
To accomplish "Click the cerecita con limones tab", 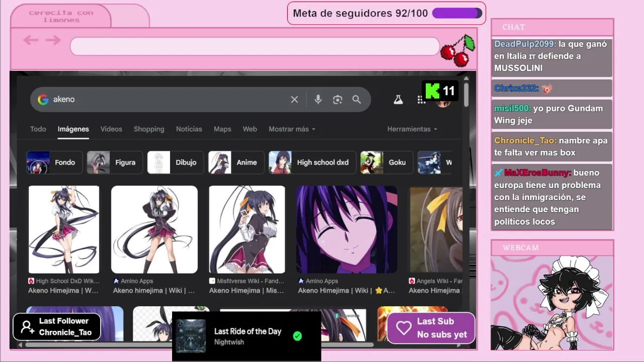I will pos(61,16).
